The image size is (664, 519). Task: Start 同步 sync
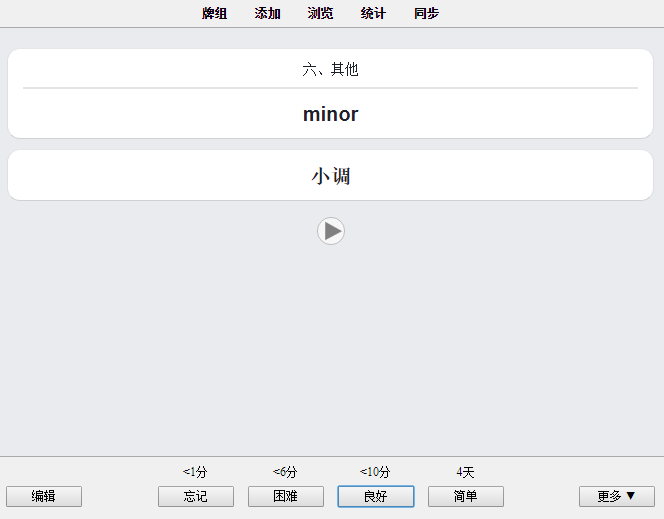(x=426, y=14)
